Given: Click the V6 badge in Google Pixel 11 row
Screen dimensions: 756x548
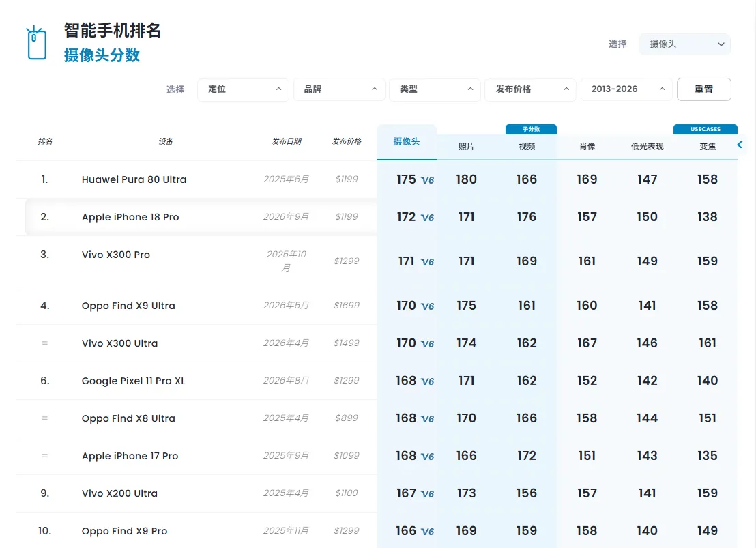Looking at the screenshot, I should tap(427, 382).
